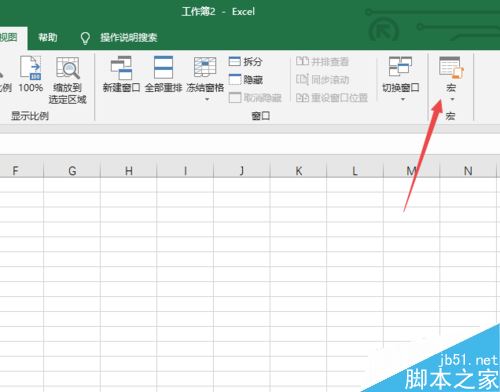Select column H header

tap(129, 171)
